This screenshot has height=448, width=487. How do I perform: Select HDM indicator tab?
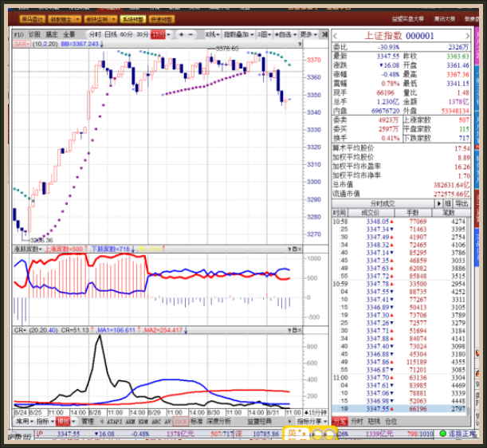click(143, 422)
